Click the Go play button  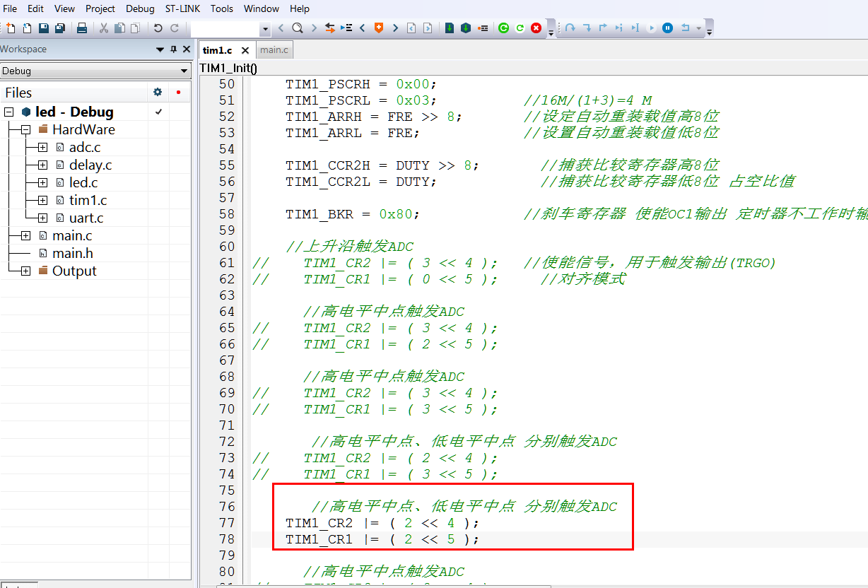point(652,28)
